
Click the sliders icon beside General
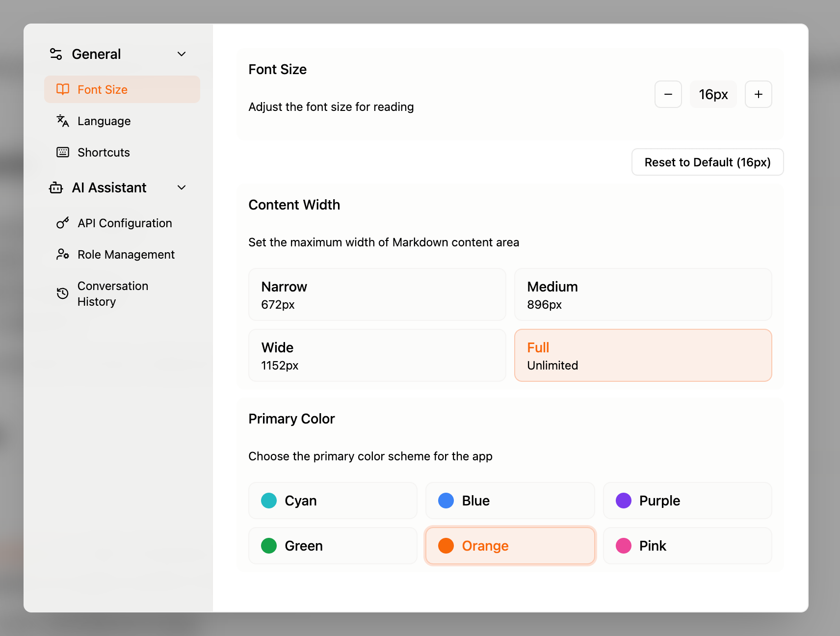pyautogui.click(x=56, y=54)
